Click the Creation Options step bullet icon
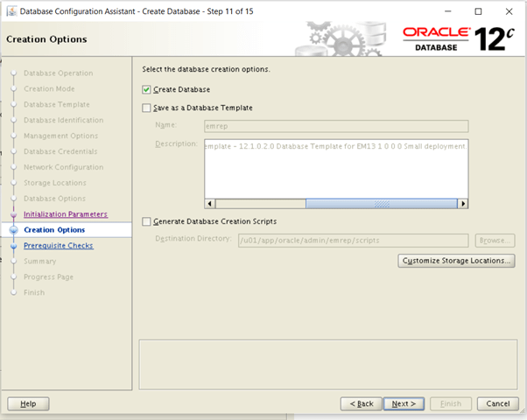Image resolution: width=527 pixels, height=420 pixels. click(13, 230)
